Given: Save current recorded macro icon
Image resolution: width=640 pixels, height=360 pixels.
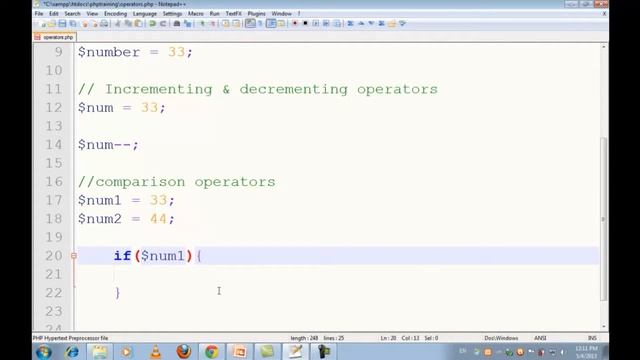Looking at the screenshot, I should (x=337, y=24).
